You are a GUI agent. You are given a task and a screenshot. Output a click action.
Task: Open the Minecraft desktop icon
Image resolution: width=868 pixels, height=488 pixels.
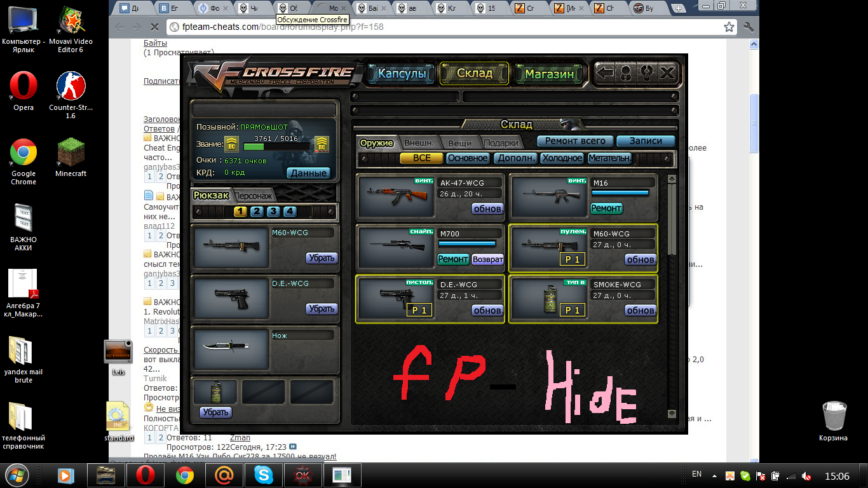71,158
